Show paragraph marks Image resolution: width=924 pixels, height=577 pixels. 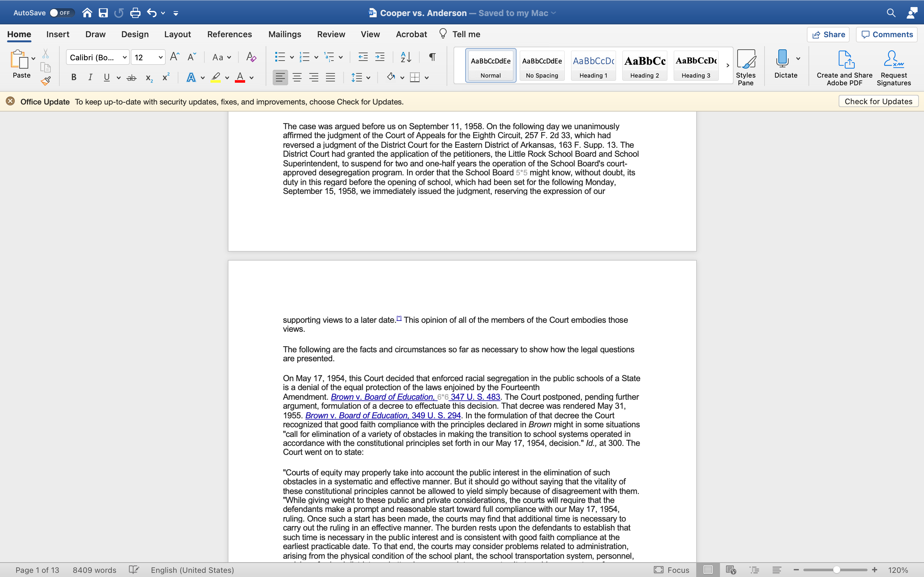click(432, 57)
